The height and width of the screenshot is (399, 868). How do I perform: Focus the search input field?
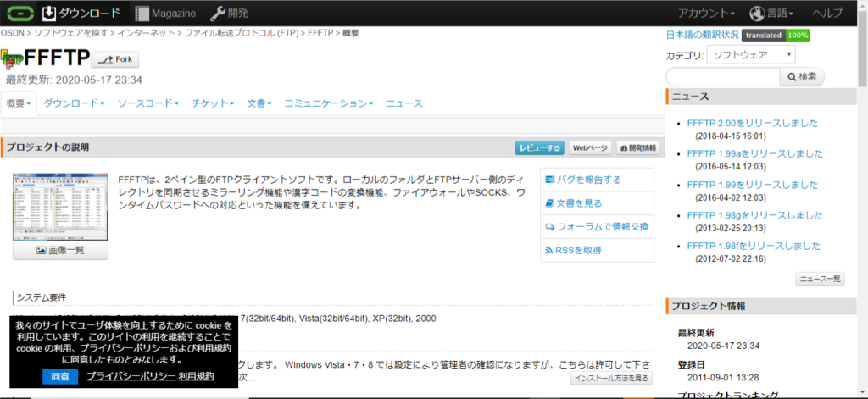pos(722,77)
